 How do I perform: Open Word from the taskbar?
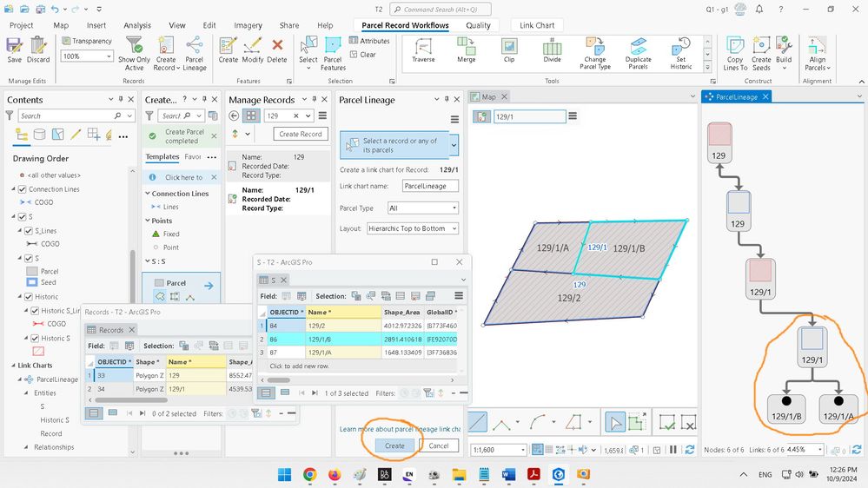[509, 474]
